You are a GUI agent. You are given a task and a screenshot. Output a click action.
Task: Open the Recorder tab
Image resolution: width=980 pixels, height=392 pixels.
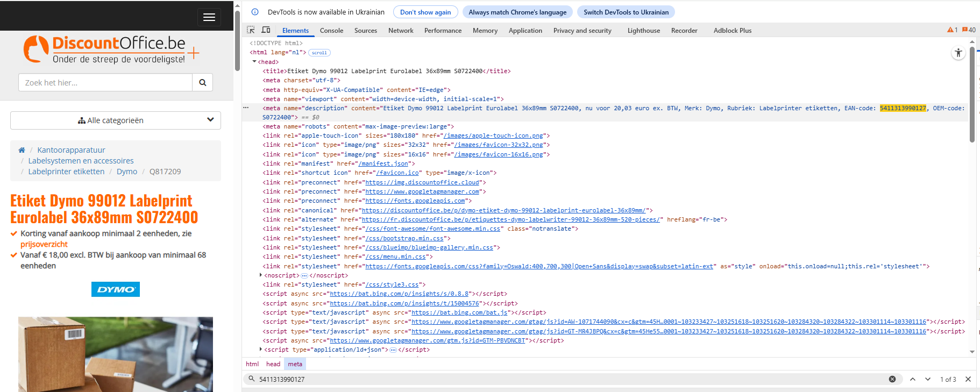[684, 31]
